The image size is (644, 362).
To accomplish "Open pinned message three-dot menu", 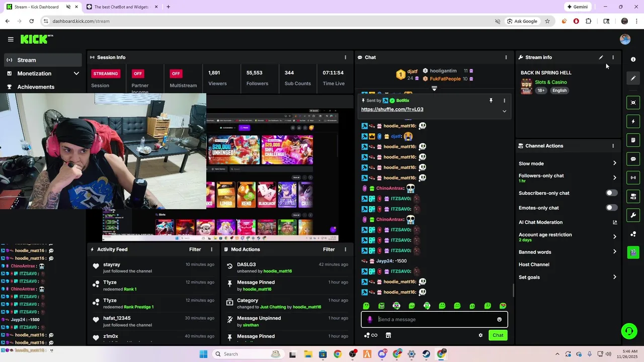I will pyautogui.click(x=504, y=101).
